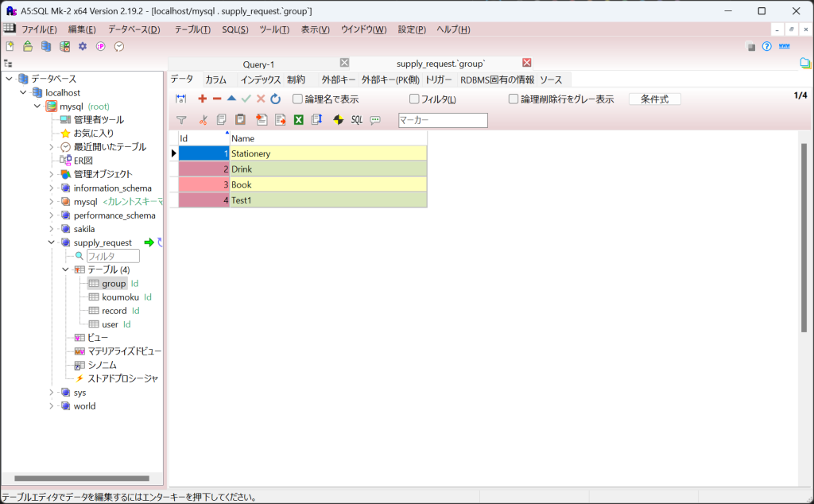The width and height of the screenshot is (814, 504).
Task: Collapse the supply_request database node
Action: click(52, 242)
